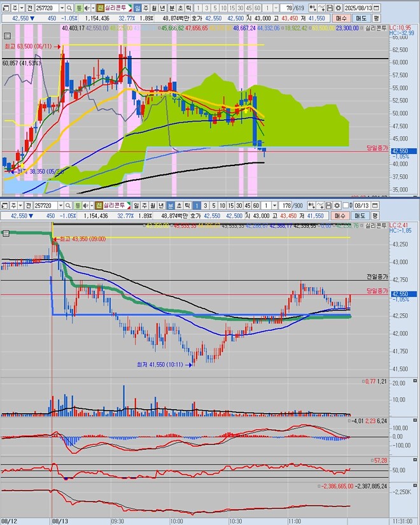Click the blue 매도 sell button in top panel
Image resolution: width=420 pixels, height=525 pixels.
coord(362,18)
